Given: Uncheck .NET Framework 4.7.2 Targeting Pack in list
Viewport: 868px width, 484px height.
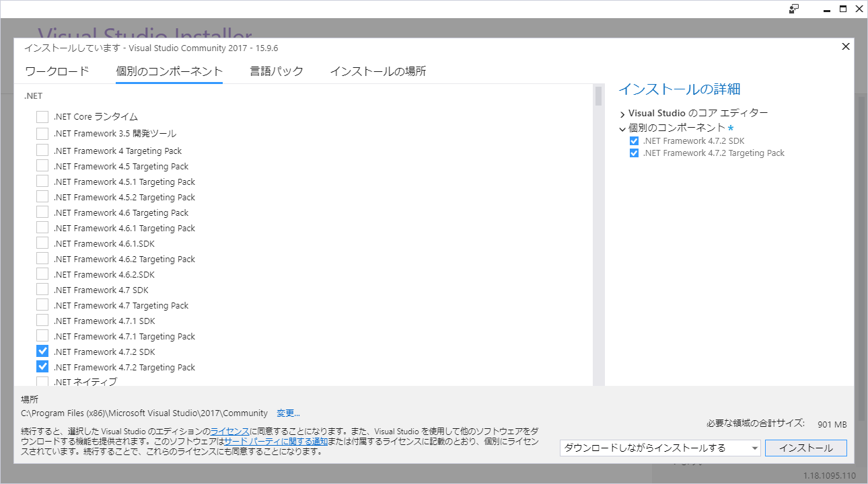Looking at the screenshot, I should click(42, 367).
